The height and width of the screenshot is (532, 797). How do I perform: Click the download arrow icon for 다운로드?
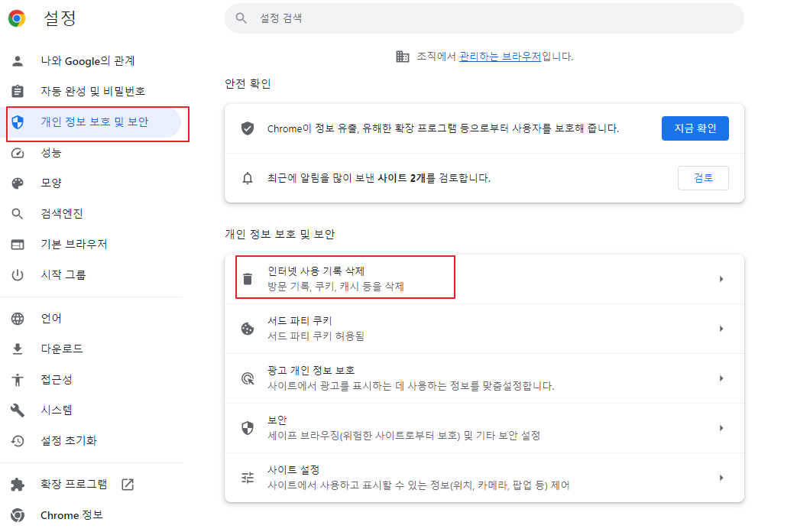click(18, 349)
